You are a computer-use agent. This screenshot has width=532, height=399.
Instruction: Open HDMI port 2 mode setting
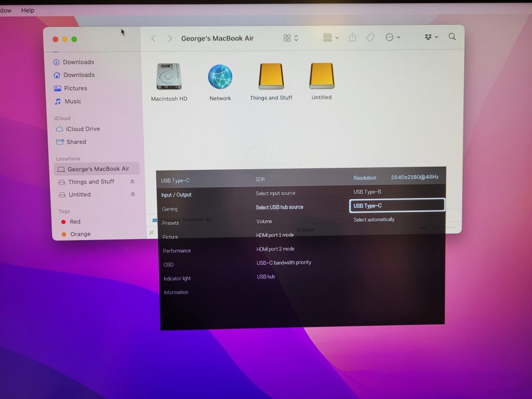pos(275,249)
